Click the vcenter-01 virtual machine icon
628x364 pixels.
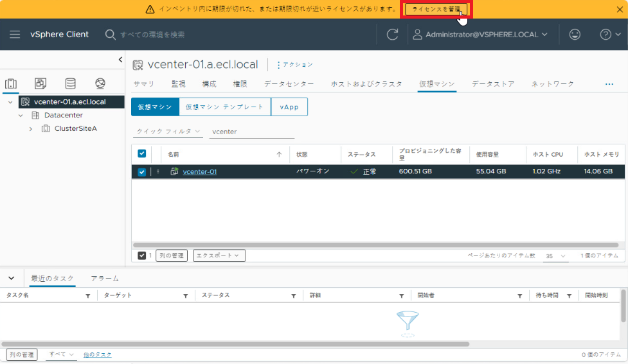tap(174, 171)
